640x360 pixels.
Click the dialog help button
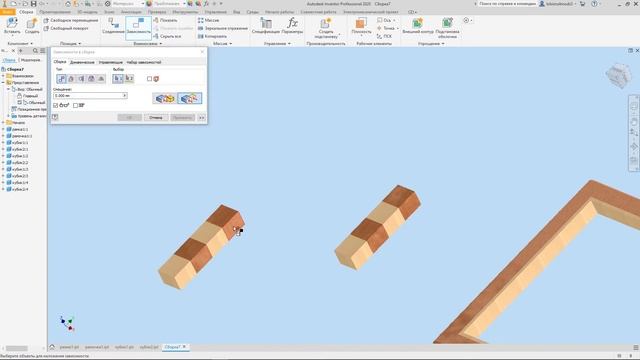(55, 118)
